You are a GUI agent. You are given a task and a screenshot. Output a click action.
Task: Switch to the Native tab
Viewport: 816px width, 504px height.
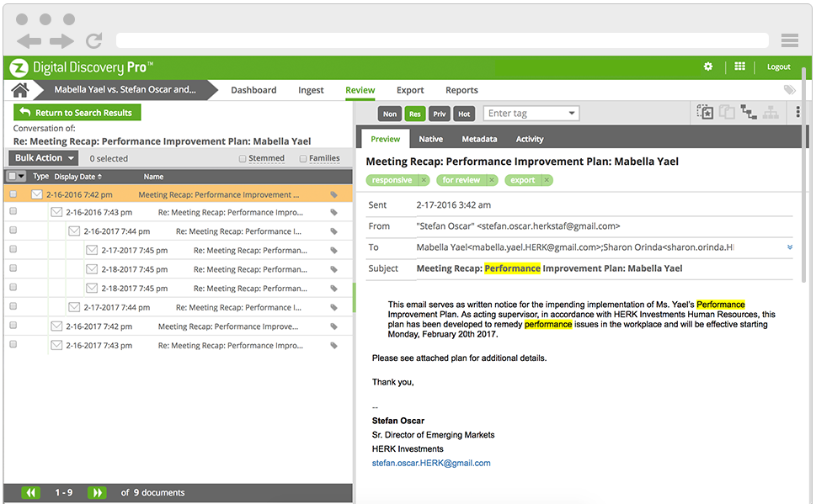pyautogui.click(x=431, y=139)
